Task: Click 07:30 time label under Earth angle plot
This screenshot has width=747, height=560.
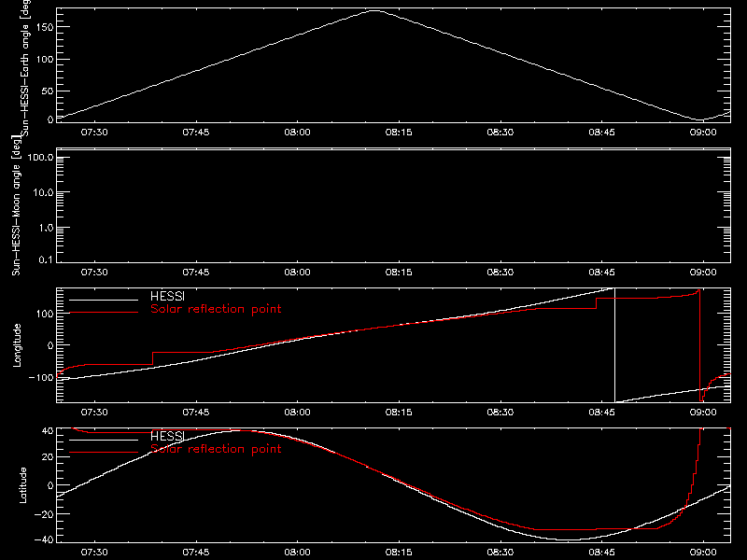Action: (94, 133)
